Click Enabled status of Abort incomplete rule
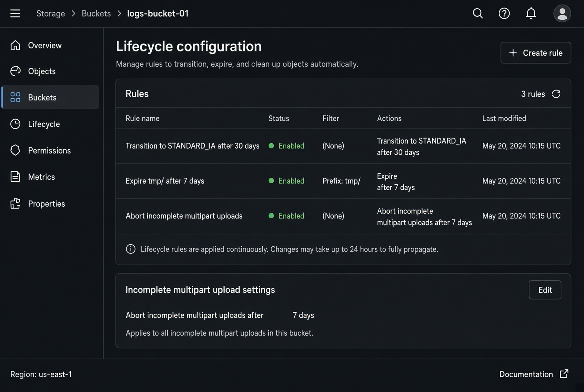The height and width of the screenshot is (392, 584). 286,216
